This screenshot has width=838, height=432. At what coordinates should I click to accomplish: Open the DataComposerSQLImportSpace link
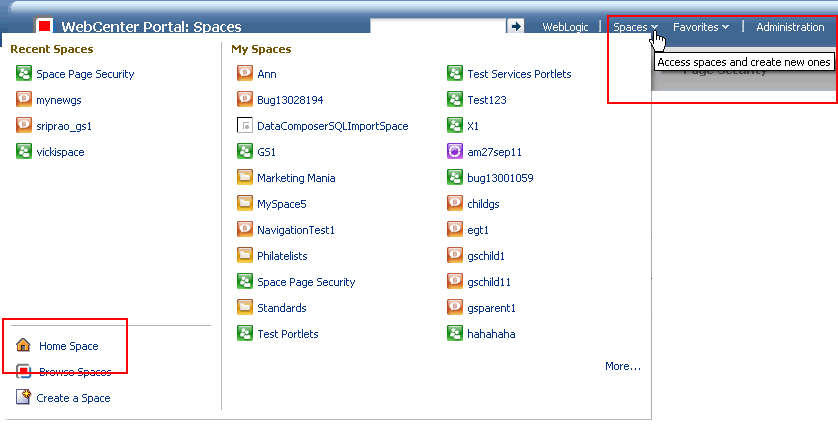point(332,126)
